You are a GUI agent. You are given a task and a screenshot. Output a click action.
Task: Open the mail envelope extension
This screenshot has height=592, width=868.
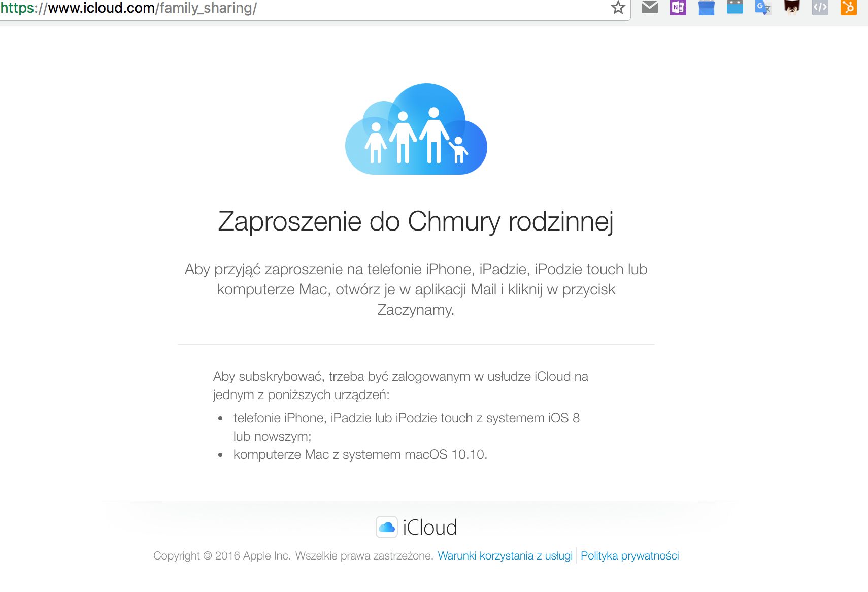[649, 7]
